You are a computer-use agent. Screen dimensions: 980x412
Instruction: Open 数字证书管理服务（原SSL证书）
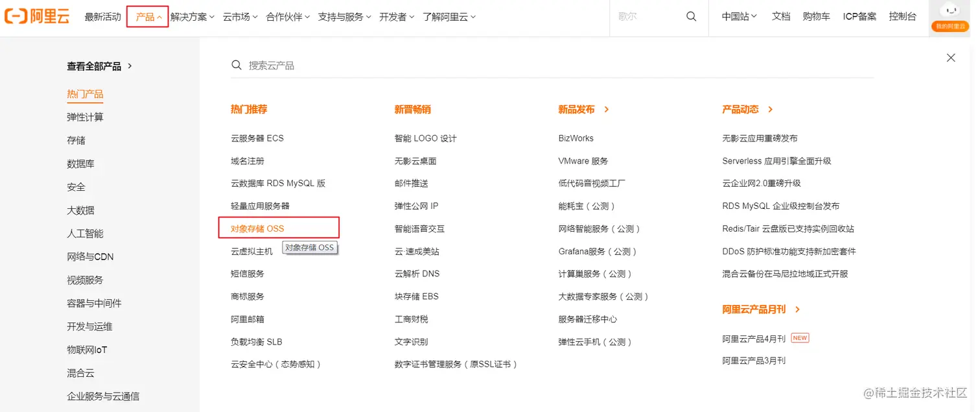click(x=458, y=365)
